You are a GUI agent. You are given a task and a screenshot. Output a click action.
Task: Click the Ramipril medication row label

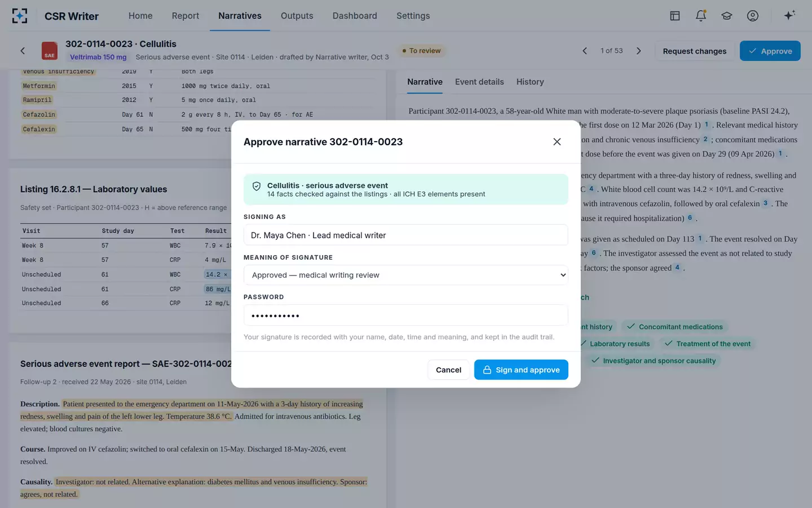pos(37,100)
